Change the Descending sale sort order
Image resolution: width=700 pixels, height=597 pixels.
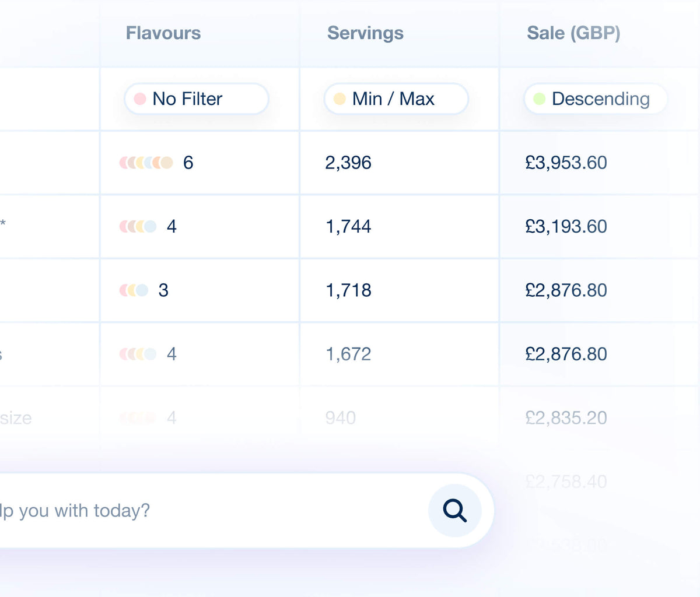point(596,99)
